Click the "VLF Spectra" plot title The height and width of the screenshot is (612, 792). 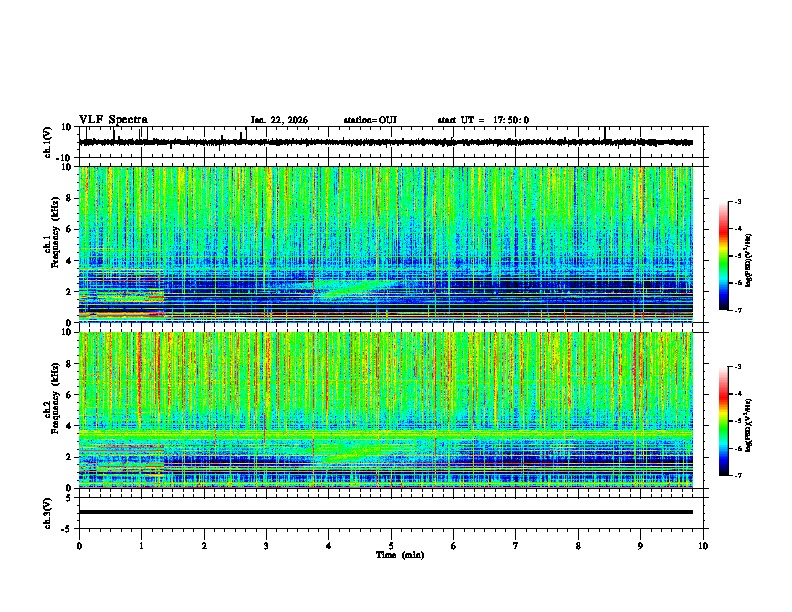pyautogui.click(x=113, y=120)
